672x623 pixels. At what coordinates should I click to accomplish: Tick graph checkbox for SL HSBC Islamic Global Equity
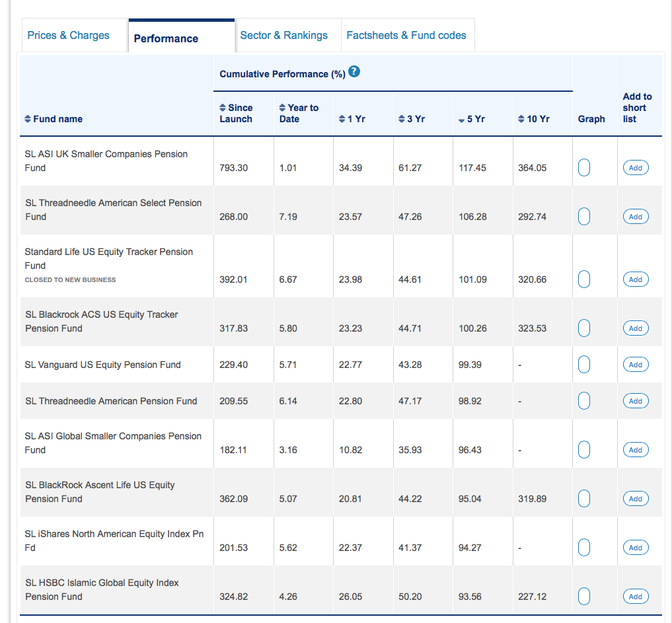583,597
